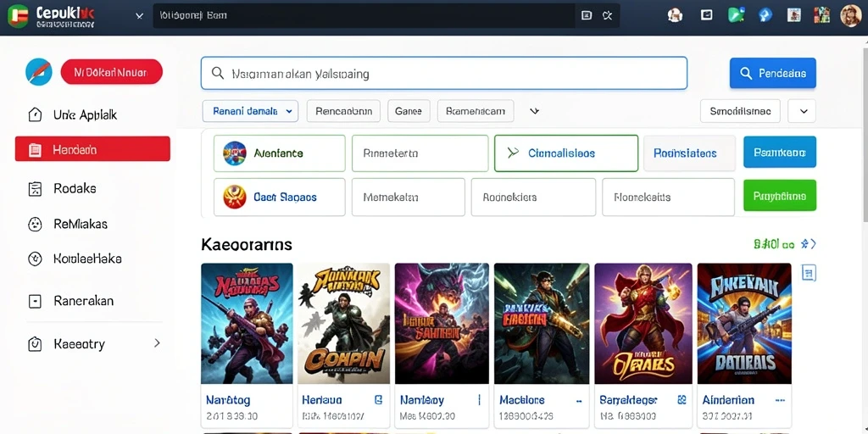Click the red Ni Dökai Nnuan button
Viewport: 868px width, 434px height.
[111, 72]
